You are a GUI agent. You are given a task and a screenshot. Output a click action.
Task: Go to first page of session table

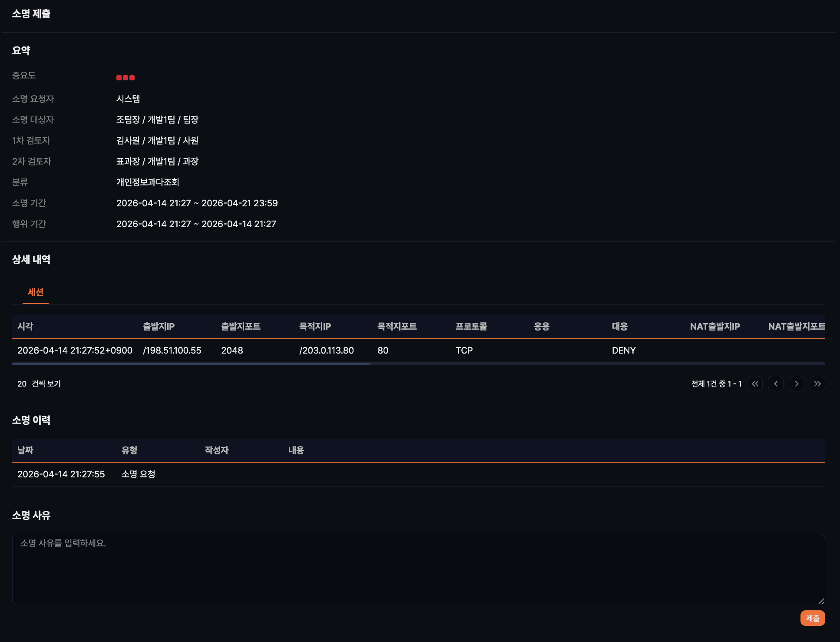click(x=755, y=384)
